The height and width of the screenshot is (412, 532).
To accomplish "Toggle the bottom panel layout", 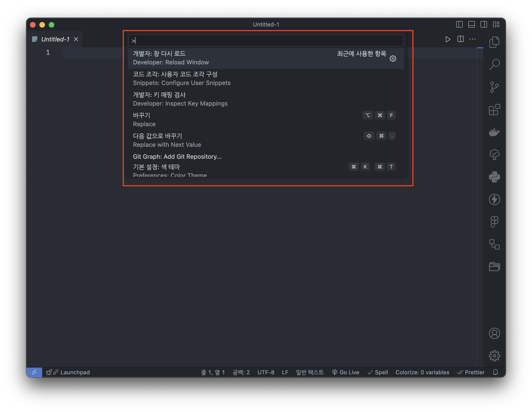I will click(x=471, y=24).
